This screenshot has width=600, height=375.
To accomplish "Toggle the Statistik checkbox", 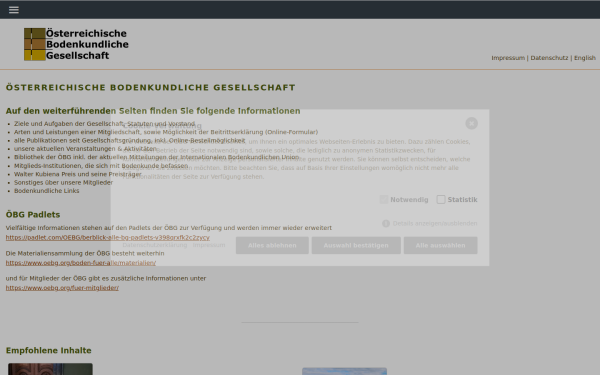I will click(x=441, y=199).
